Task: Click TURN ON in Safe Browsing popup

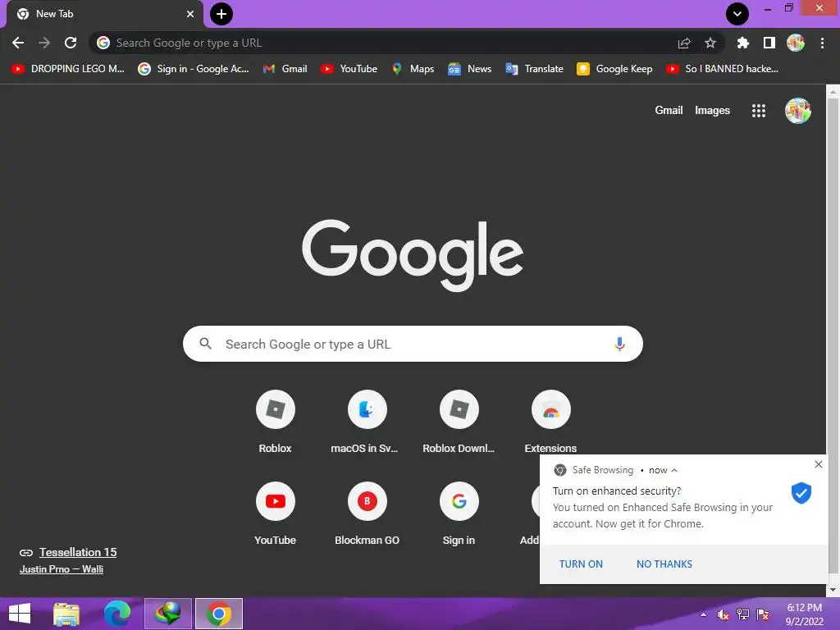Action: tap(581, 564)
